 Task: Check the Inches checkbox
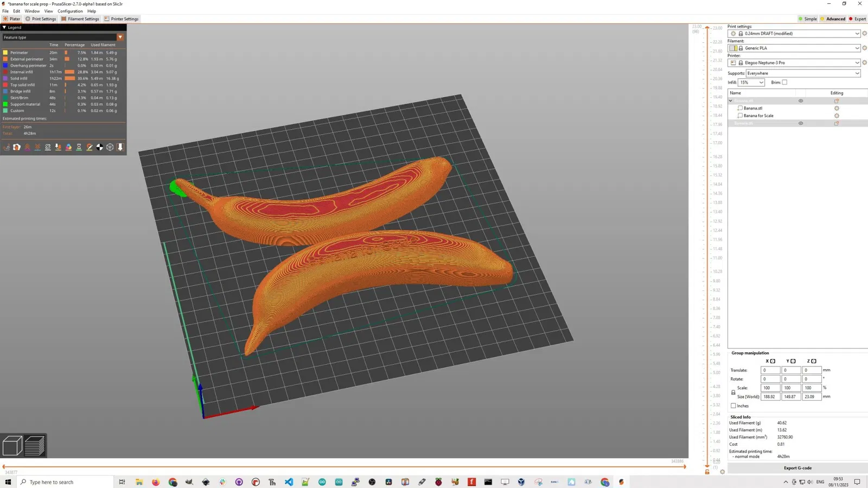(x=733, y=406)
